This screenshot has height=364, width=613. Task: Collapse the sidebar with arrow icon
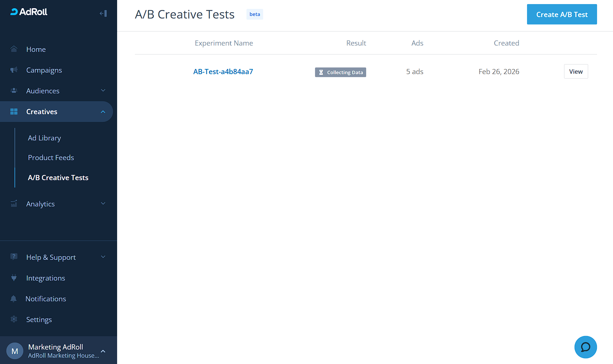click(103, 14)
